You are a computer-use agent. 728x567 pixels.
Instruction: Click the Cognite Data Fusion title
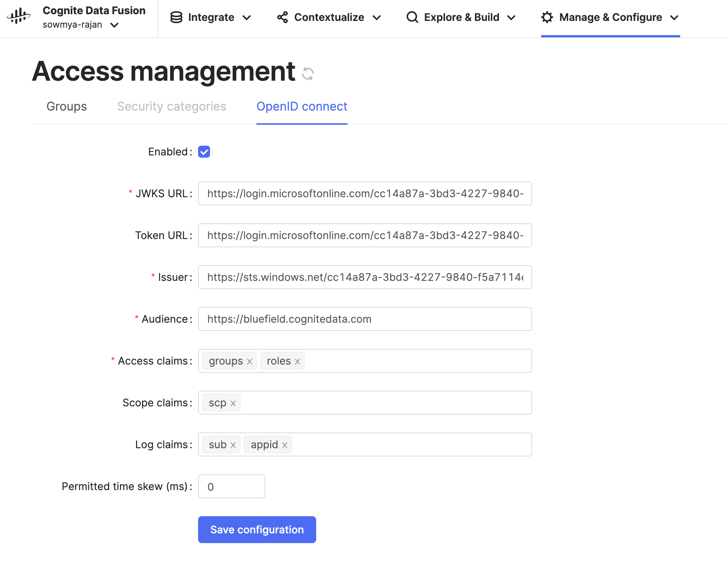point(94,10)
